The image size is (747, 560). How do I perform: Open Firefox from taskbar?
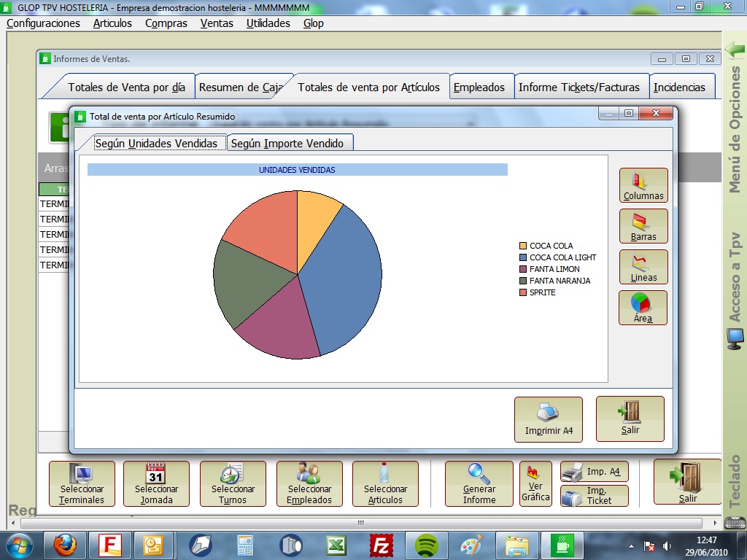[65, 545]
